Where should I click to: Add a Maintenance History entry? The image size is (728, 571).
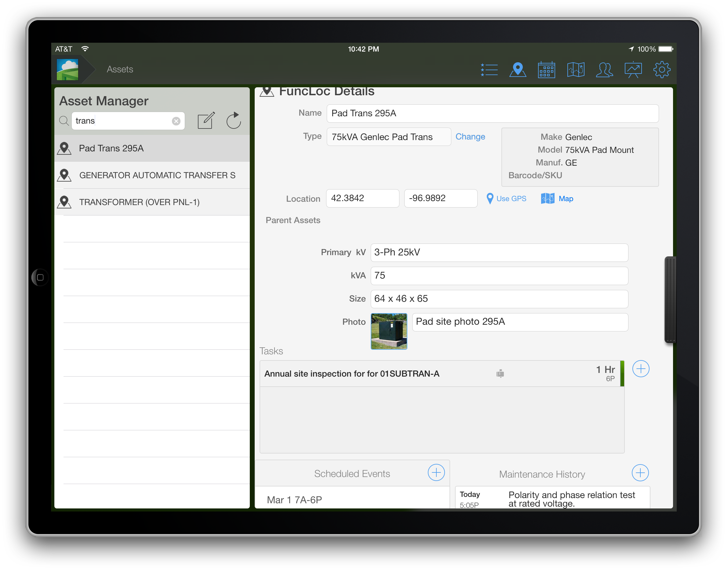click(640, 473)
